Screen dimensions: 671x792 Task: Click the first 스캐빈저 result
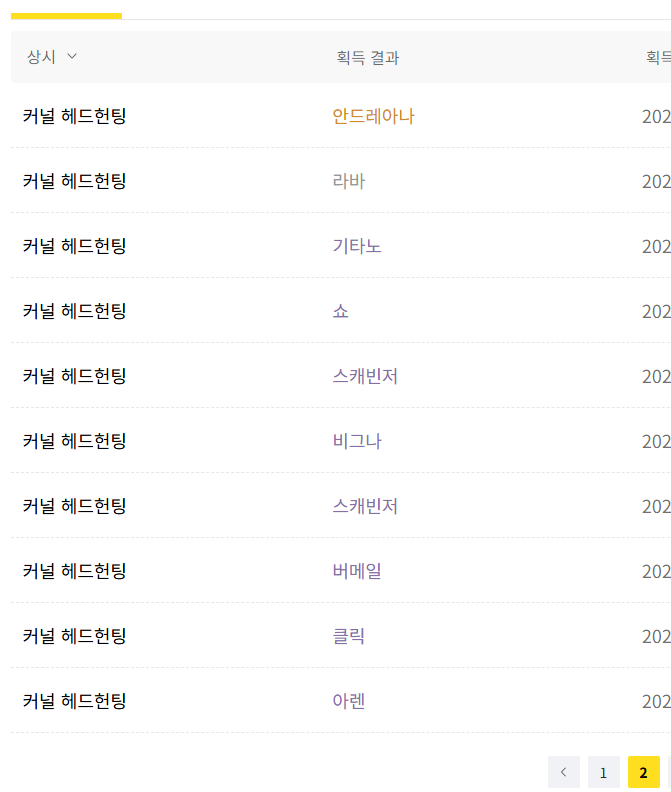point(365,376)
